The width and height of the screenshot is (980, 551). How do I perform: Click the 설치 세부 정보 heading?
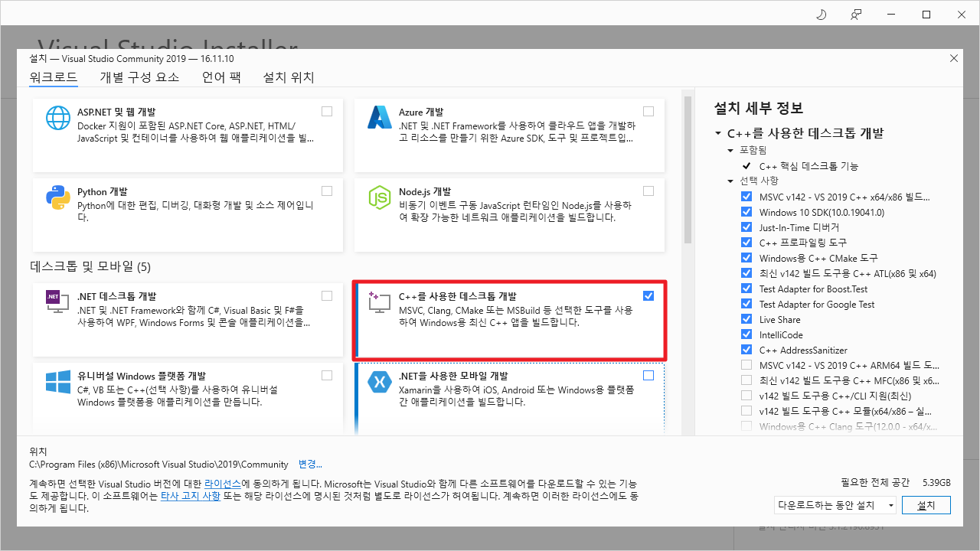(x=758, y=108)
